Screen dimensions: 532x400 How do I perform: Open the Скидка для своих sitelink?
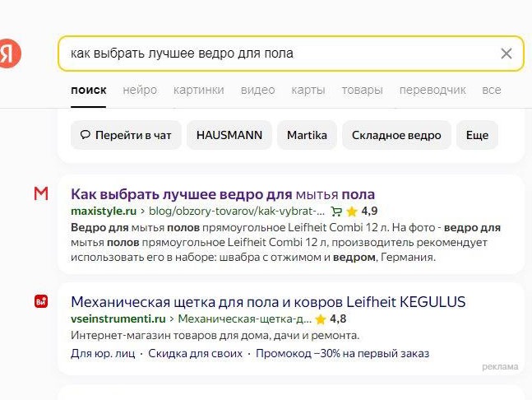click(x=195, y=353)
